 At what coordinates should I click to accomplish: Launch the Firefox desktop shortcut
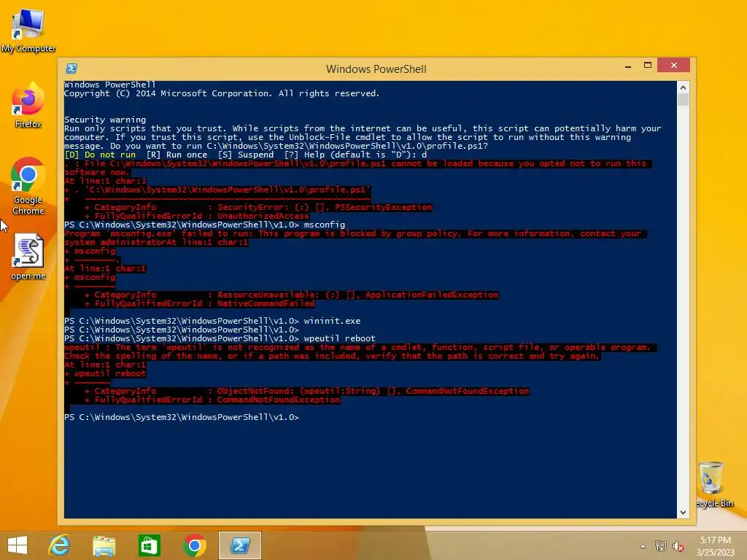(28, 106)
